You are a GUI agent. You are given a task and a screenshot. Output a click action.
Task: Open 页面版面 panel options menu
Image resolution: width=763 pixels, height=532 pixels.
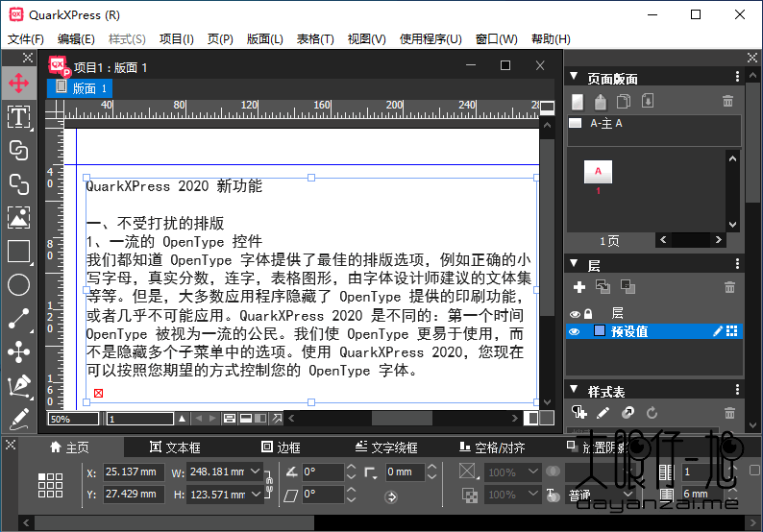[x=737, y=77]
